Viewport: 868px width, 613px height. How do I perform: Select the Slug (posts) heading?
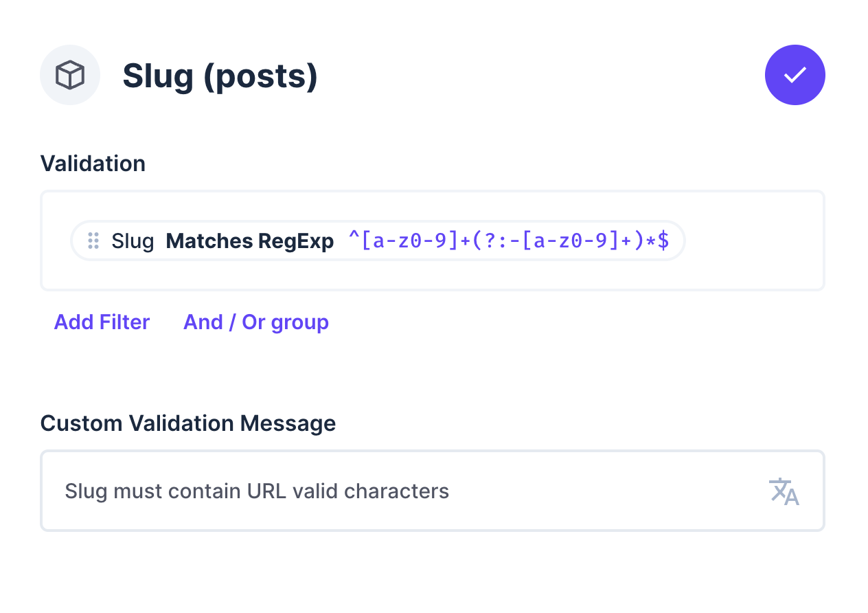[220, 76]
